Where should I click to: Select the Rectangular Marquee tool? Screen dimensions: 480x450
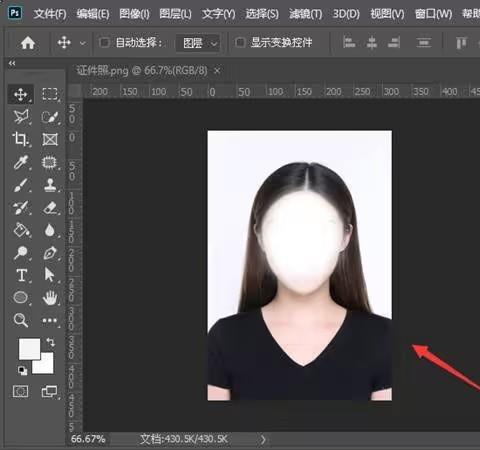50,94
